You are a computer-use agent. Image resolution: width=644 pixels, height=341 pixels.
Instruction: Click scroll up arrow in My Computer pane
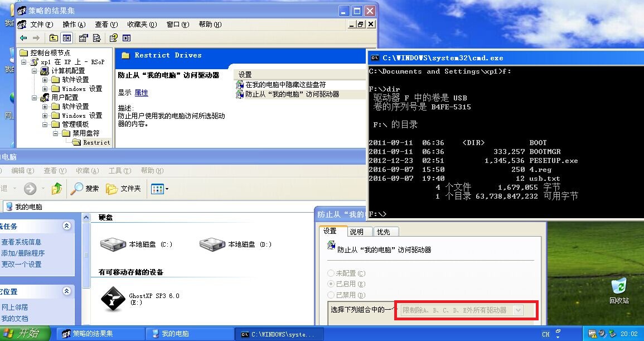86,218
